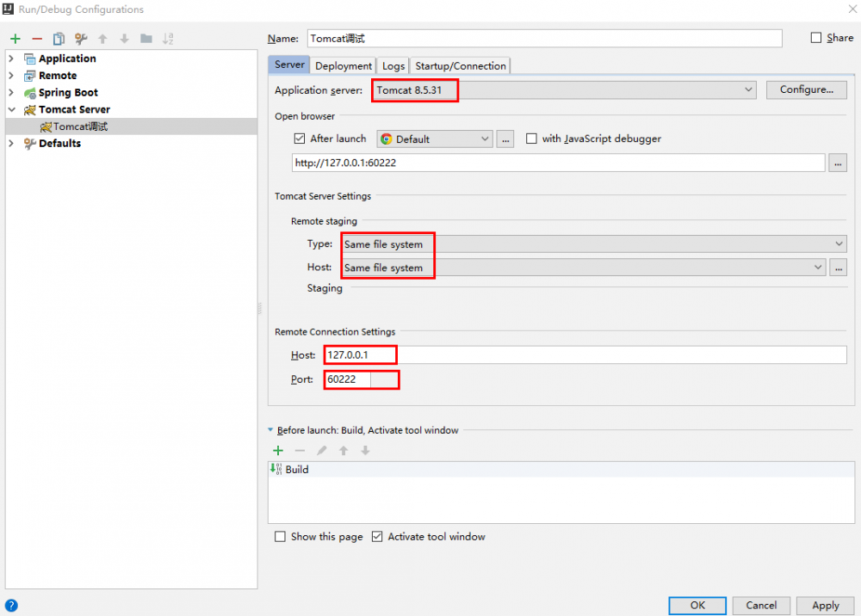This screenshot has height=616, width=861.
Task: Toggle the Share checkbox
Action: tap(816, 37)
